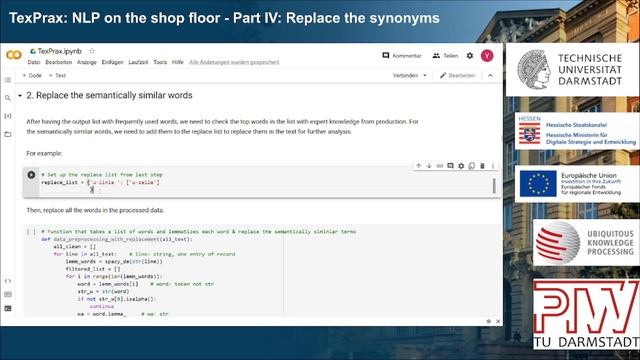Open the Tools menu

[160, 62]
